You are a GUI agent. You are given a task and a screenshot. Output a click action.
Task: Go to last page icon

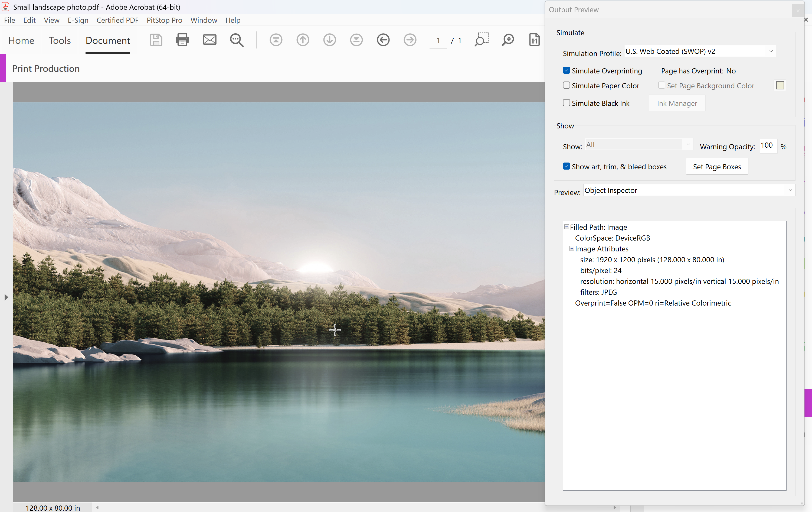pyautogui.click(x=356, y=40)
